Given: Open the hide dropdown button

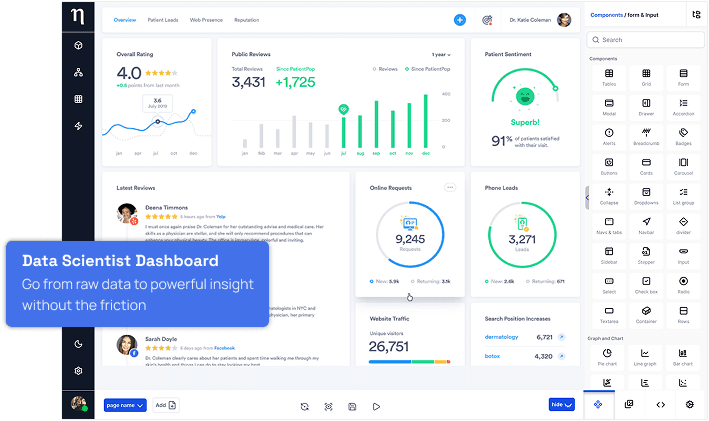Looking at the screenshot, I should click(x=562, y=405).
